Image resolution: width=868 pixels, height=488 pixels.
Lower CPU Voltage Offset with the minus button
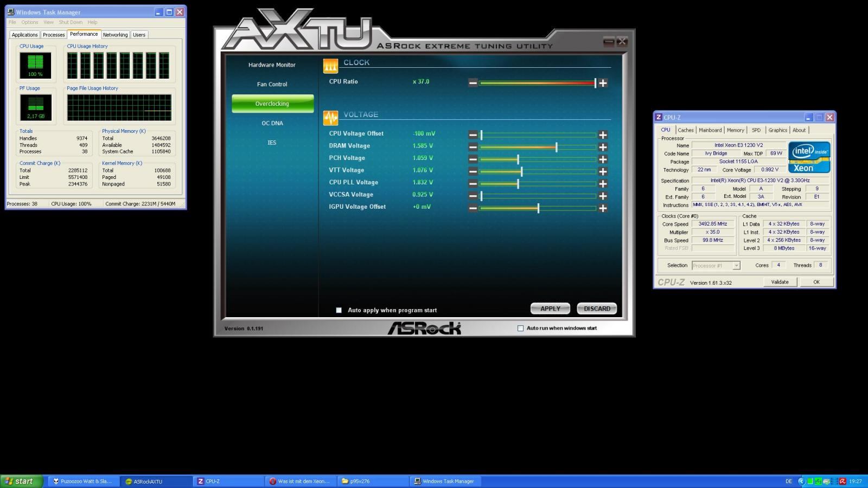[473, 135]
